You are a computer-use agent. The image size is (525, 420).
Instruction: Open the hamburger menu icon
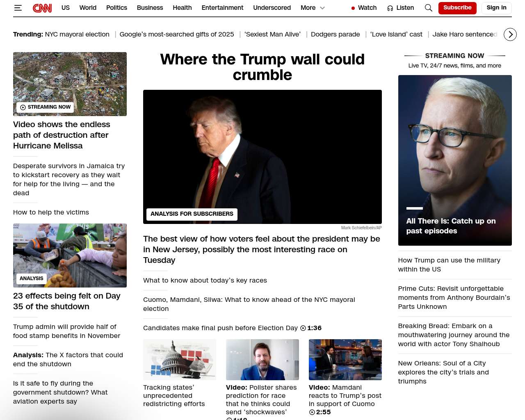click(18, 8)
